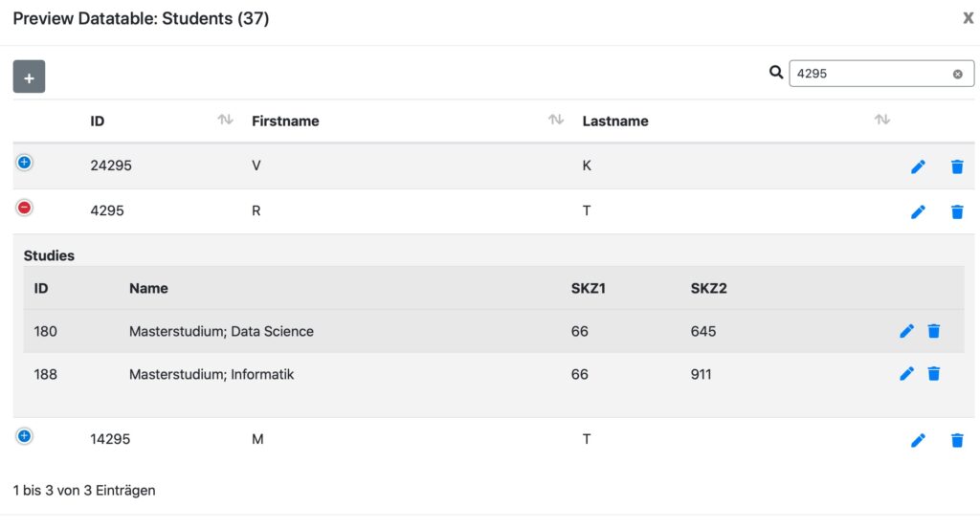Viewport: 980px width, 529px height.
Task: Delete student 24295 with trash icon
Action: click(957, 166)
